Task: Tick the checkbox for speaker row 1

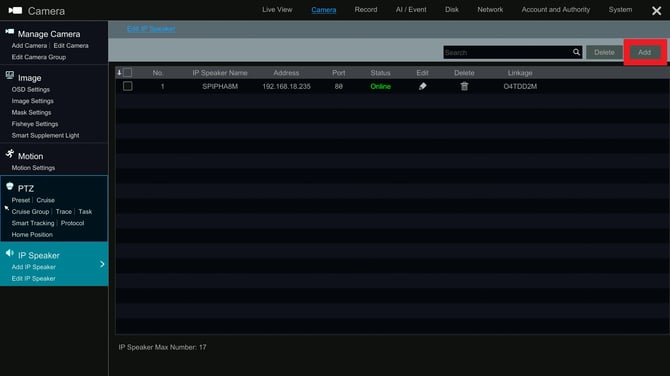Action: 127,86
